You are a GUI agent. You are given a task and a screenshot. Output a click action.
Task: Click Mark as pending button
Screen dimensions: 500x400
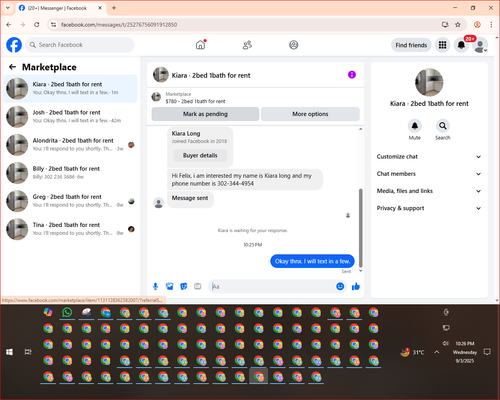205,114
